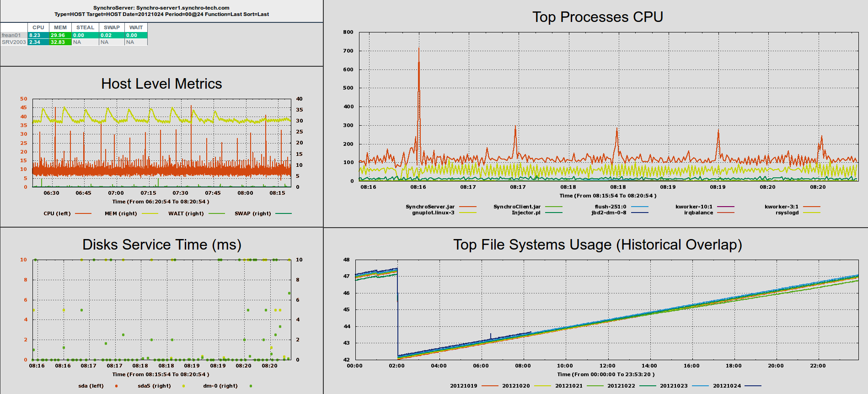Click the MEM column header

tap(60, 27)
